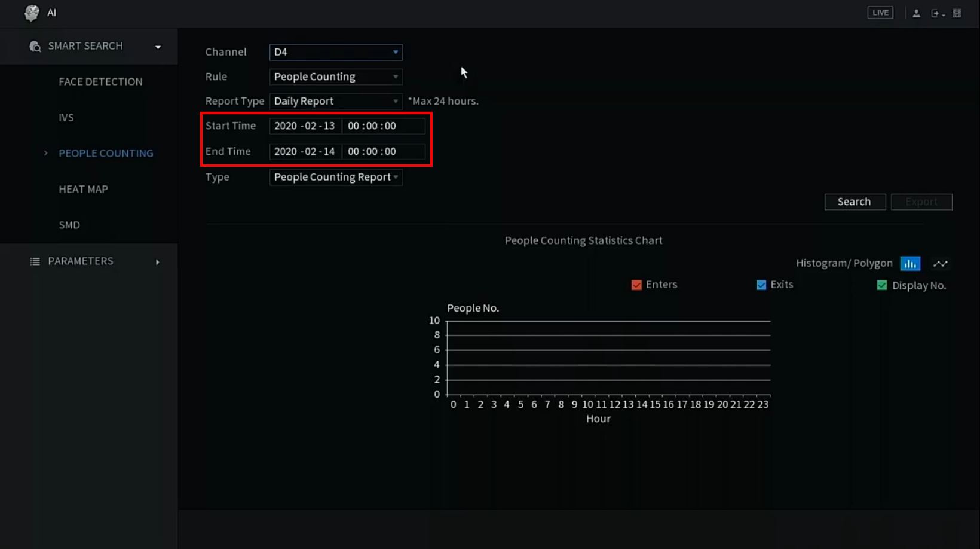Image resolution: width=980 pixels, height=549 pixels.
Task: Open the Channel dropdown showing D4
Action: click(x=336, y=52)
